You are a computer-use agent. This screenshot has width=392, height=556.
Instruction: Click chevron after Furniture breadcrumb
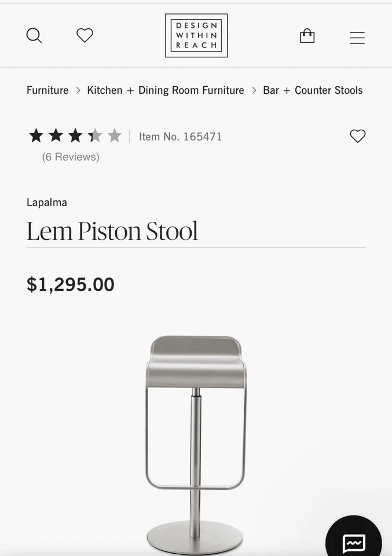[x=78, y=90]
